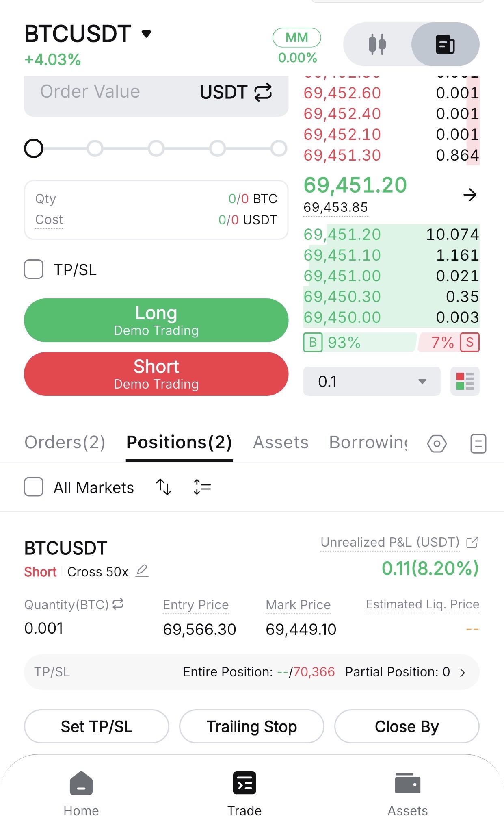Open the 0.1 price depth dropdown
504x832 pixels.
[x=371, y=381]
